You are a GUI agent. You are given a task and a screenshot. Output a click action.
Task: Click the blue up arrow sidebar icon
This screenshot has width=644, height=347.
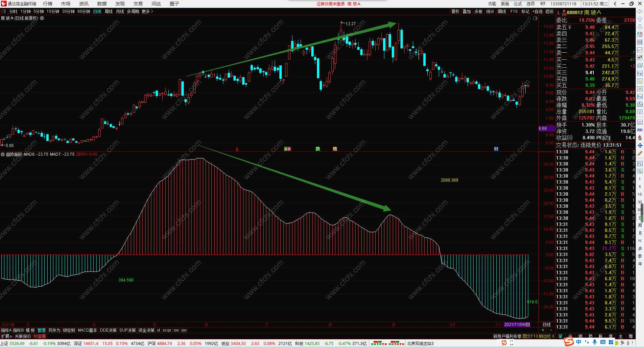[640, 19]
